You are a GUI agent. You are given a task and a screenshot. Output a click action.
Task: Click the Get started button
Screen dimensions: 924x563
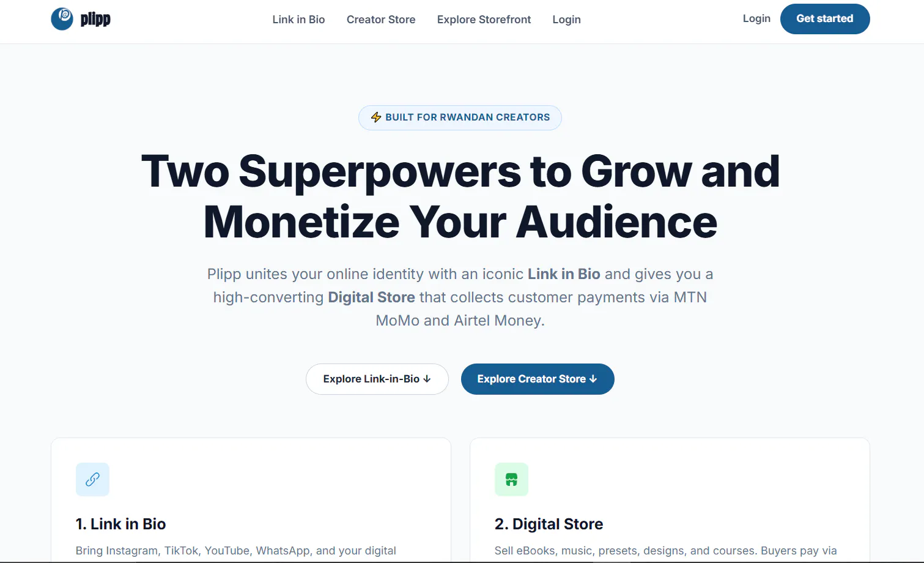(x=825, y=19)
